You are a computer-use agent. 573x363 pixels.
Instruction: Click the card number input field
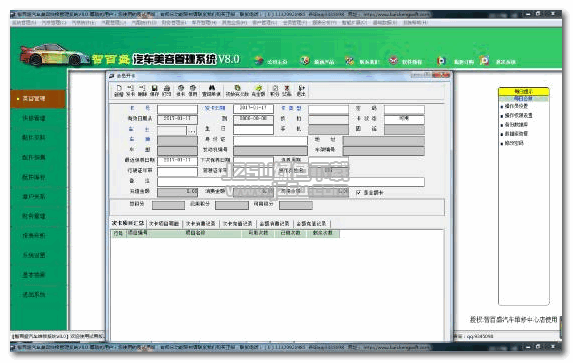[177, 109]
